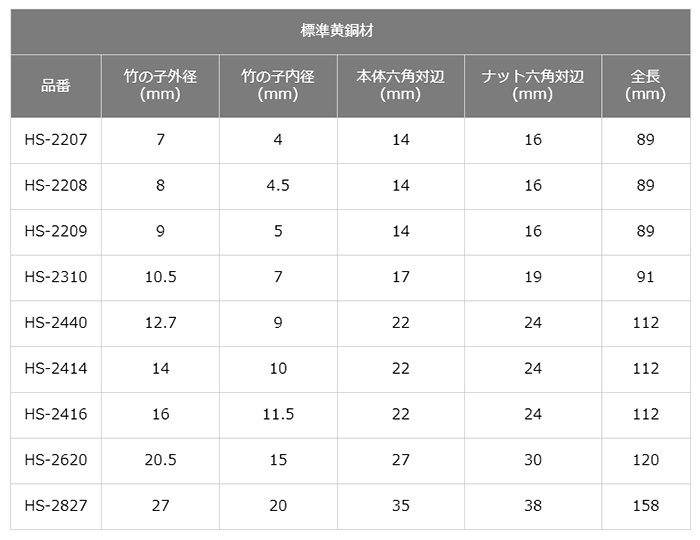Select the 品番 column header
Screen dimensions: 700x540
click(56, 85)
